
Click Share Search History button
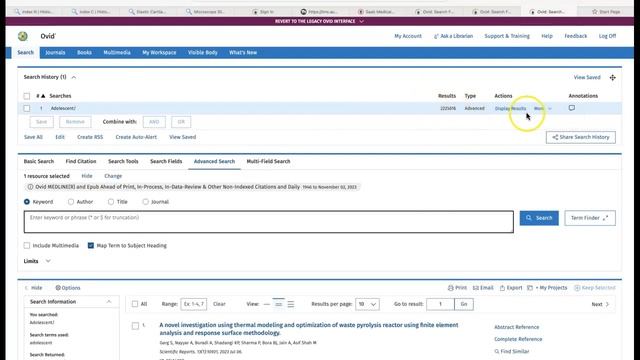(x=580, y=137)
